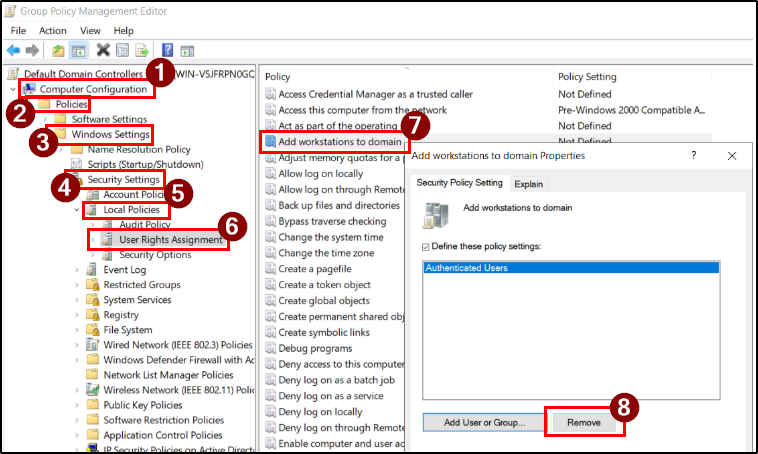Image resolution: width=758 pixels, height=454 pixels.
Task: Click the Remove button
Action: 584,422
